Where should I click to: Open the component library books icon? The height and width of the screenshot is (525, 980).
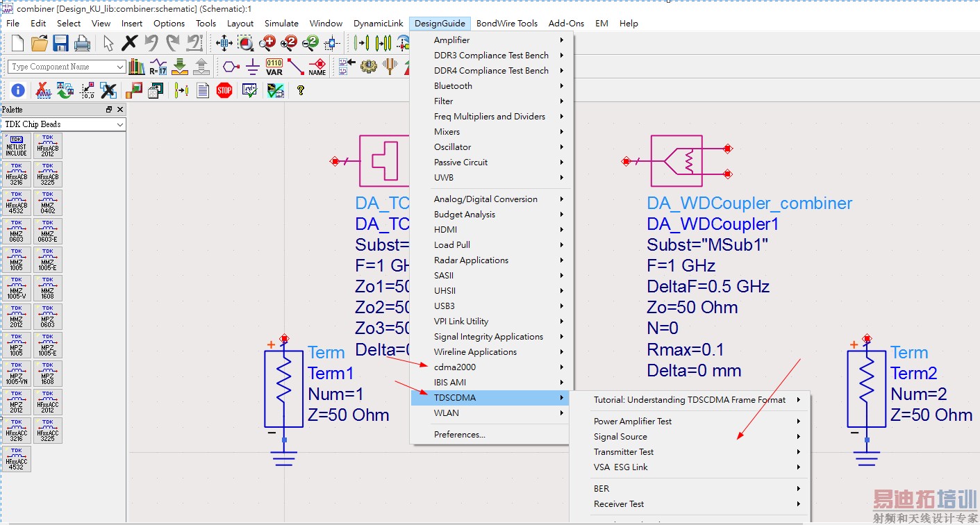(137, 67)
